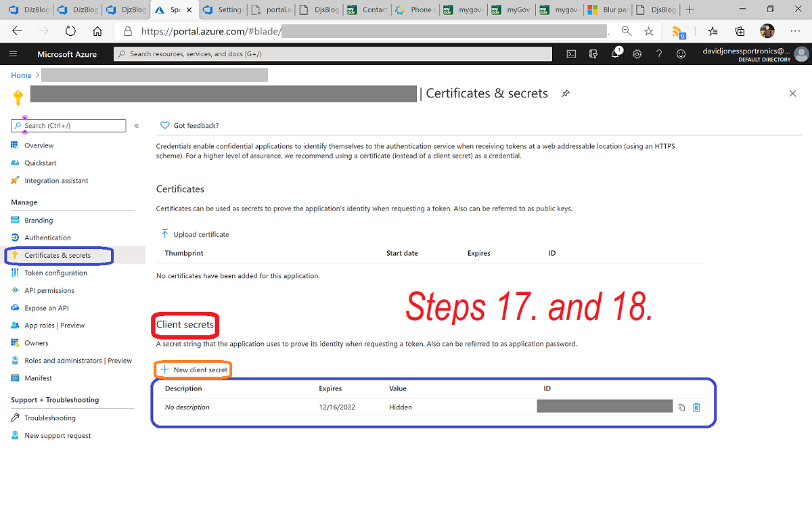Open a new browser tab with plus button
This screenshot has width=812, height=517.
tap(690, 9)
